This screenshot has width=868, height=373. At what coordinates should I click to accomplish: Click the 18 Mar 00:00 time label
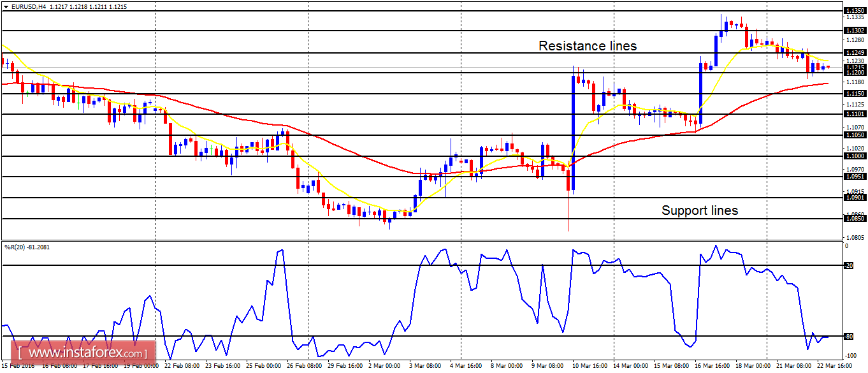click(x=753, y=367)
